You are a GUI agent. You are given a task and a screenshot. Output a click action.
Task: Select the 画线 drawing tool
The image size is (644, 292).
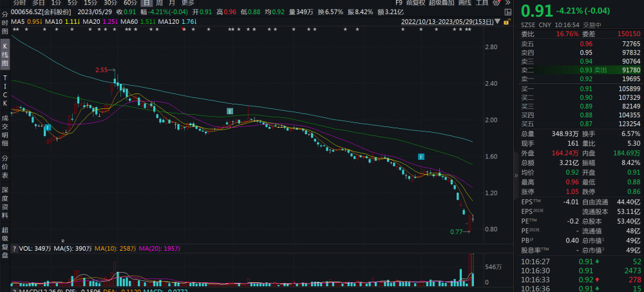coord(464,3)
